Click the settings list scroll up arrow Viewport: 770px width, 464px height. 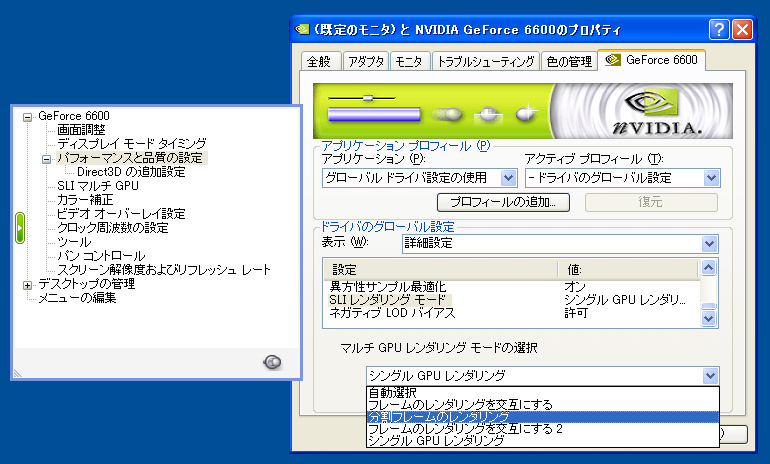tap(708, 268)
